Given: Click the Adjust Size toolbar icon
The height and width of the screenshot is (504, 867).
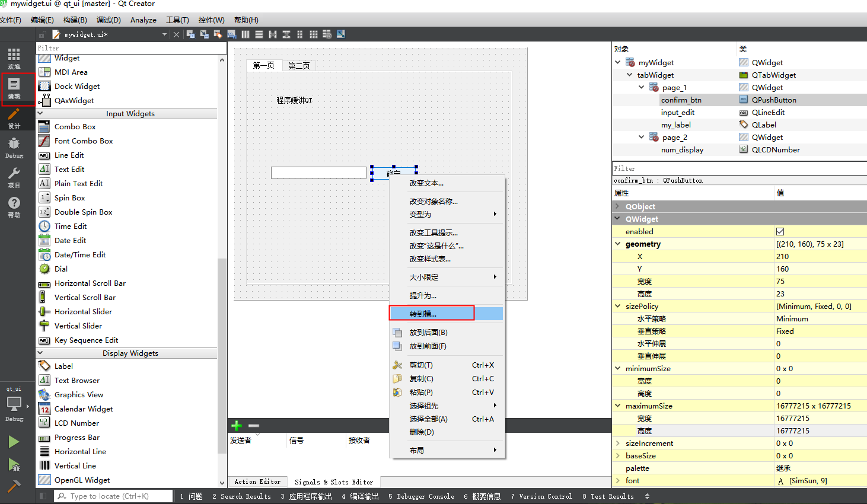Looking at the screenshot, I should 340,34.
